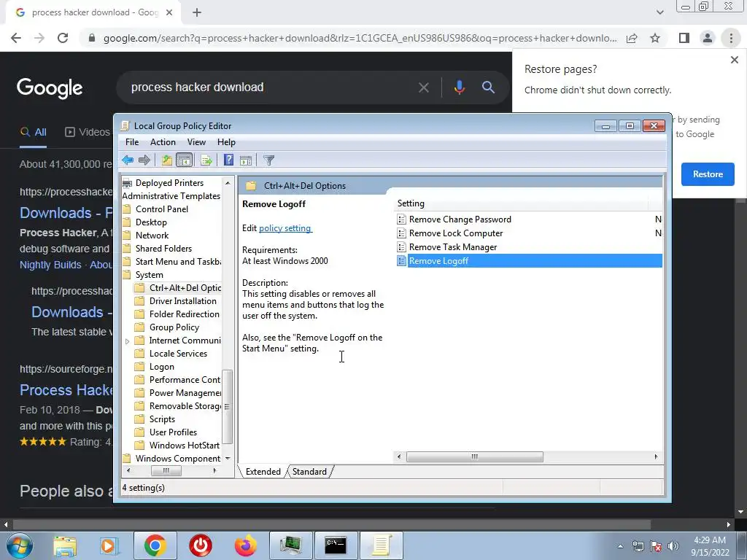Screen dimensions: 747x560
Task: Open the View menu in Policy Editor
Action: tap(196, 142)
